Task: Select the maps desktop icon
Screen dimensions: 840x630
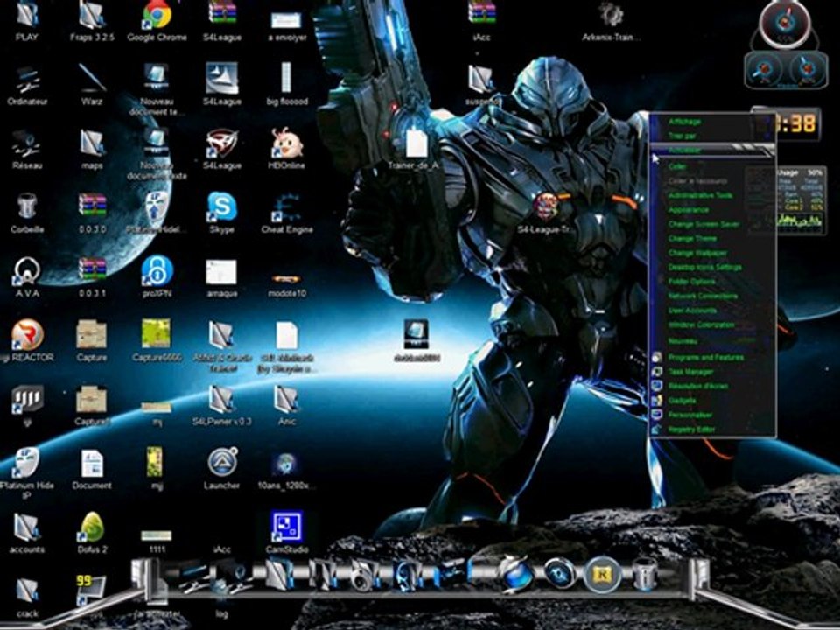Action: pos(92,149)
